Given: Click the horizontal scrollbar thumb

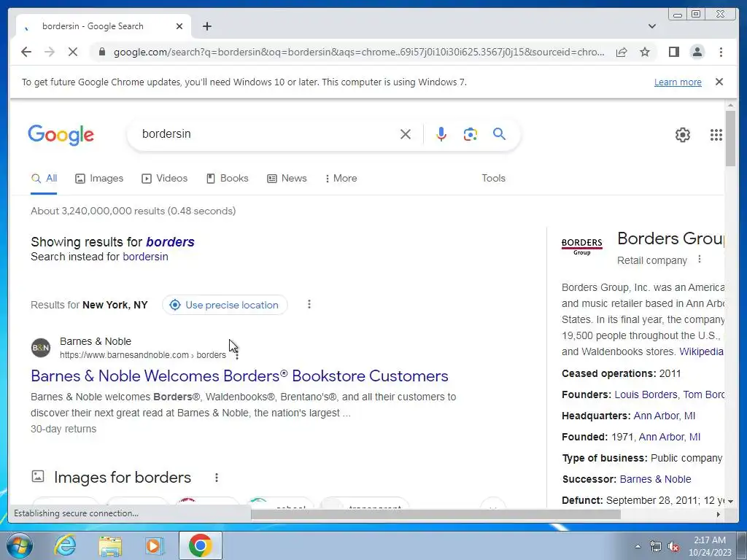Looking at the screenshot, I should (x=436, y=514).
